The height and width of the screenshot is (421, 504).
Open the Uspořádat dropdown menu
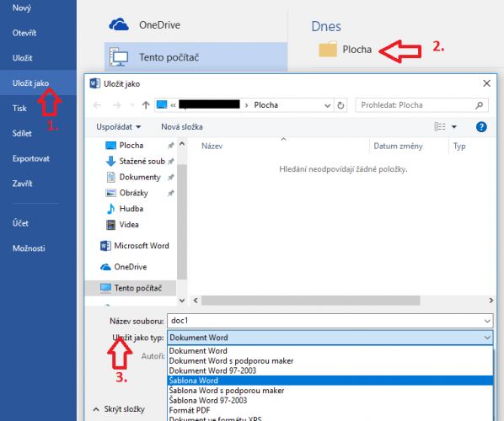click(x=119, y=127)
